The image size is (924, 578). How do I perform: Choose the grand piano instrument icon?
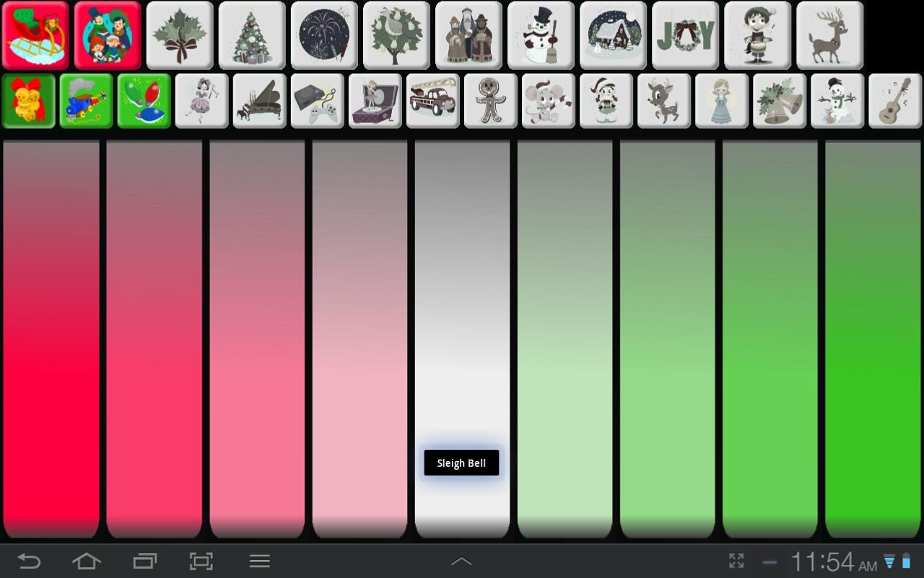(260, 101)
